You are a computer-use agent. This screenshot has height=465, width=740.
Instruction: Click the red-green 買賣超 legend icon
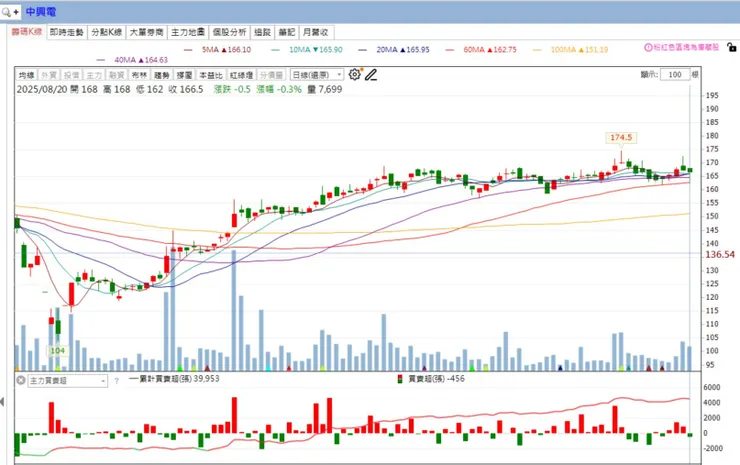click(x=400, y=379)
